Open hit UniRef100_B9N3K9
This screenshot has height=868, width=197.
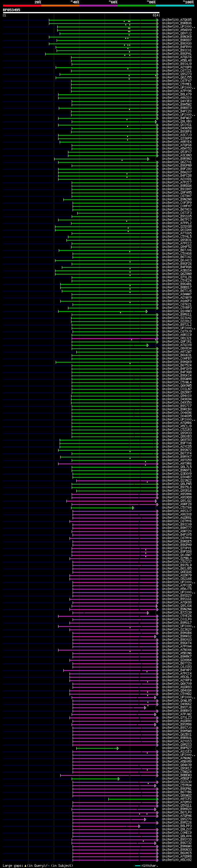[x=176, y=37]
